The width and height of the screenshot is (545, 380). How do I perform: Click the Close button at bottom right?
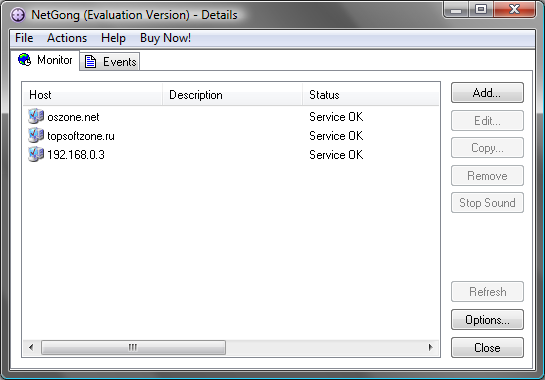pos(487,347)
